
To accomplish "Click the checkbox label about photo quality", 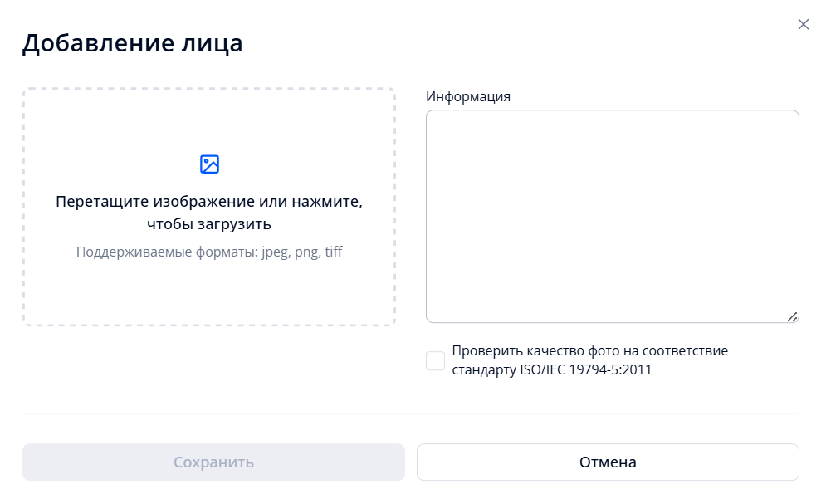I will click(590, 360).
